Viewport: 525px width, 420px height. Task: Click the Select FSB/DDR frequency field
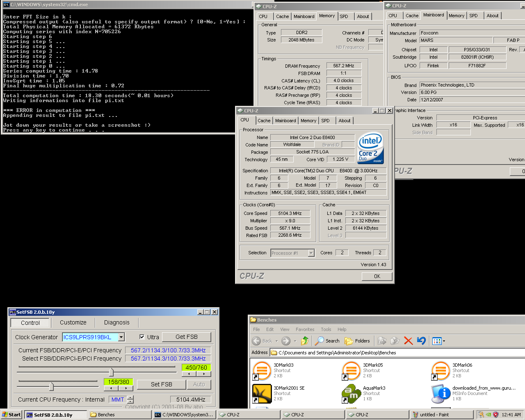pos(168,358)
